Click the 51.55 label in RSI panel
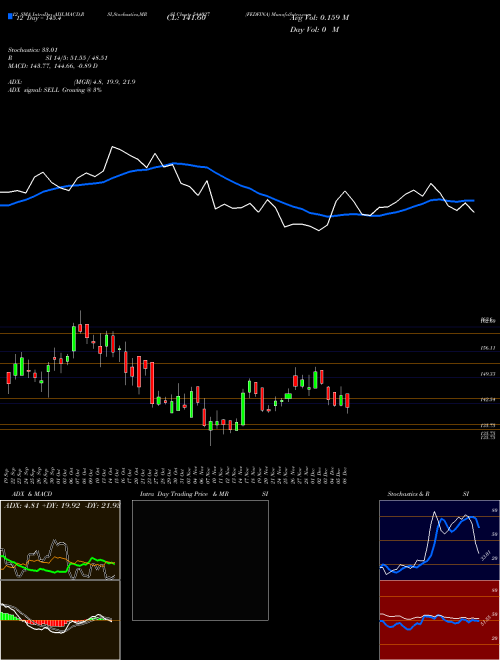The height and width of the screenshot is (660, 500). tap(484, 621)
